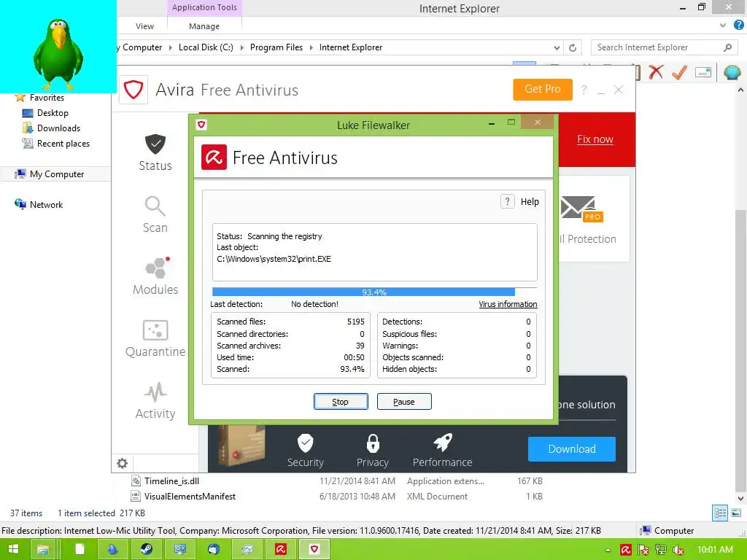The height and width of the screenshot is (560, 747).
Task: Open the Activity section in Avira
Action: click(x=155, y=400)
